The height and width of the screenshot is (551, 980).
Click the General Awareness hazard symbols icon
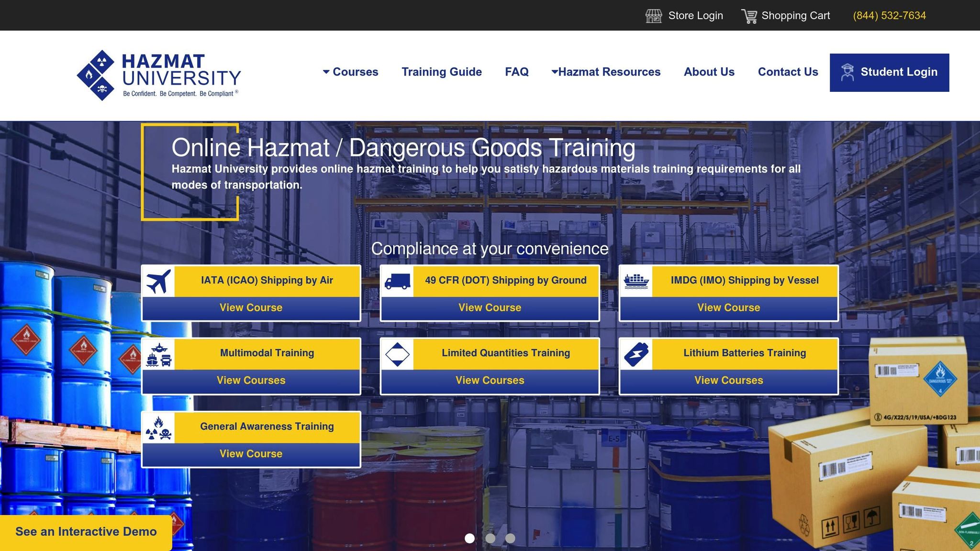[x=158, y=428]
